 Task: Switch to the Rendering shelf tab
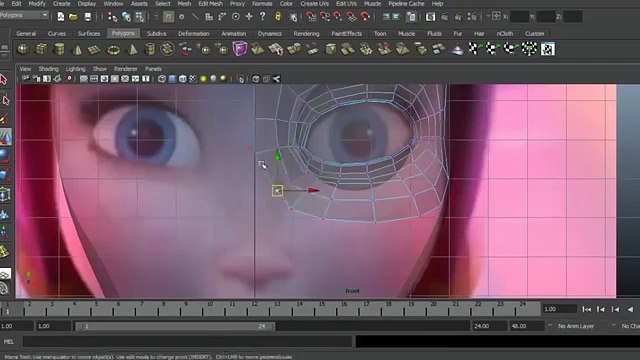pos(307,33)
